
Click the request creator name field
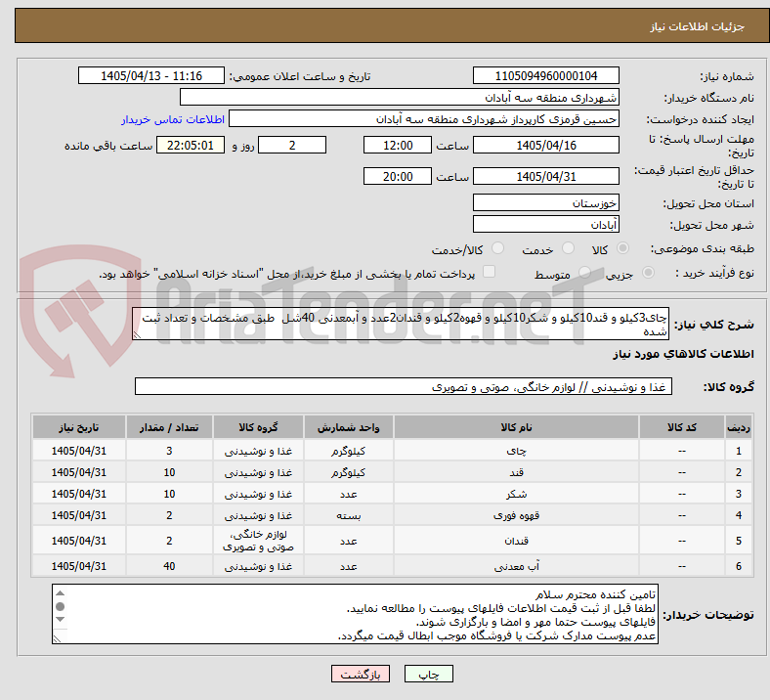click(424, 119)
